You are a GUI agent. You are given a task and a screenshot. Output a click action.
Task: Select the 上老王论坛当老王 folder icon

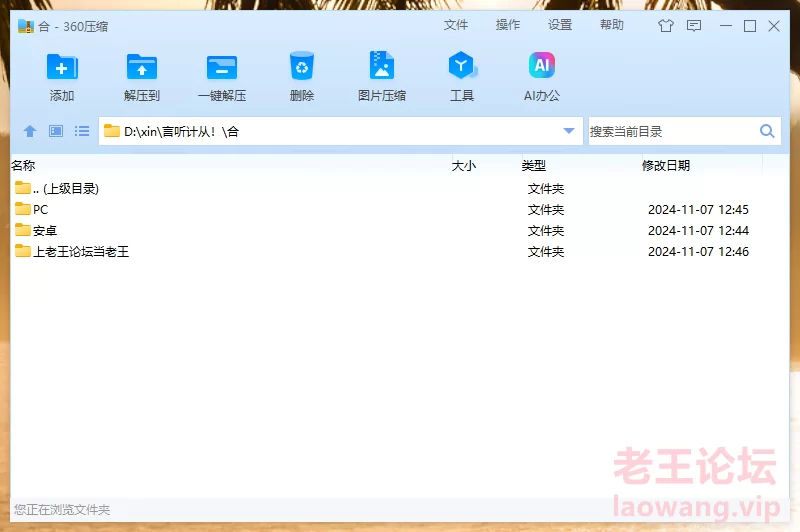pos(22,250)
